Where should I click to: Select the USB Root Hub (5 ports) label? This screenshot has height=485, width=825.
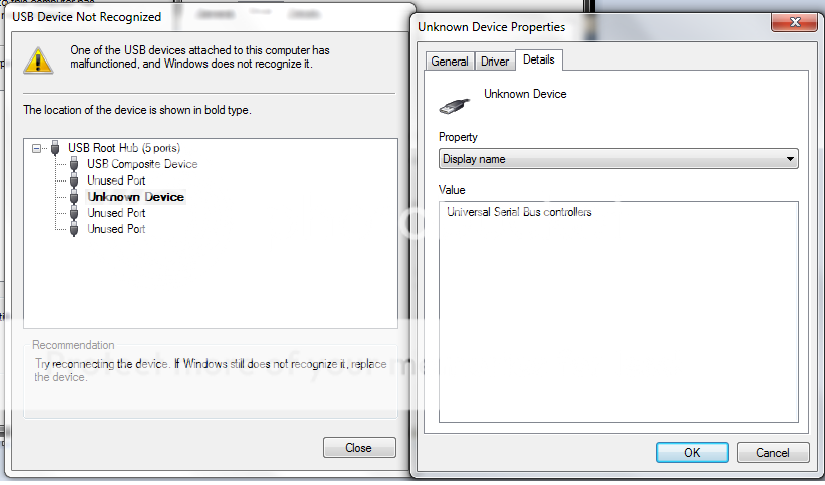tap(124, 148)
